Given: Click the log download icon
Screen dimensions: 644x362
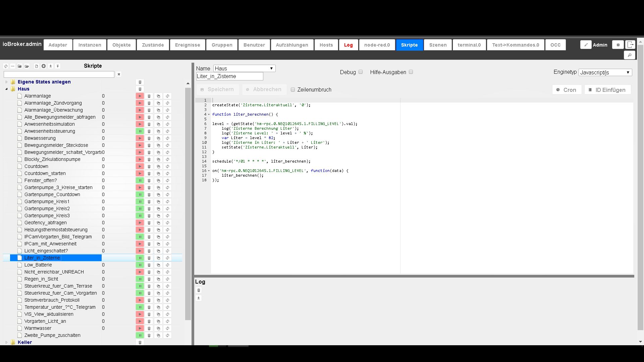Looking at the screenshot, I should point(199,298).
